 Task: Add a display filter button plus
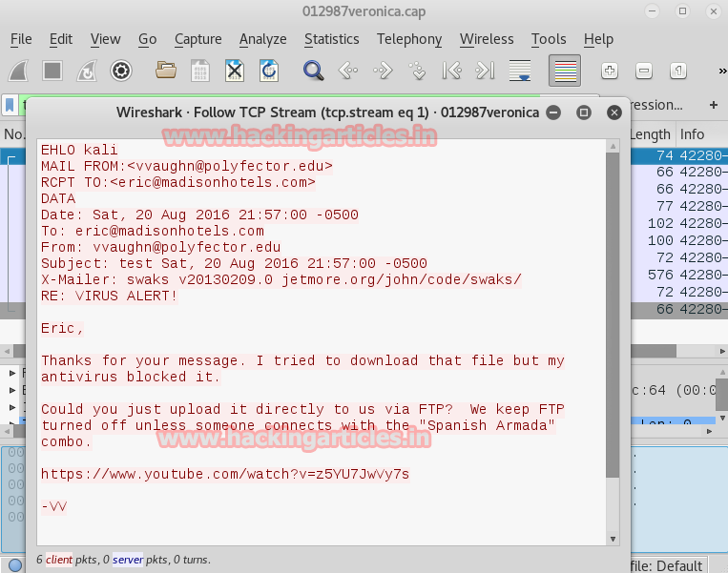[714, 105]
